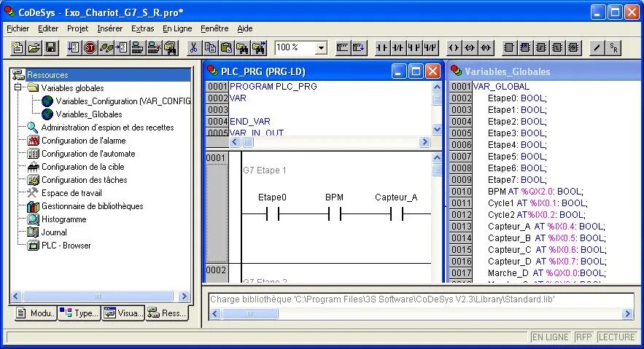Viewport: 644px width, 349px height.
Task: Copy selection with Copy icon
Action: coord(210,48)
